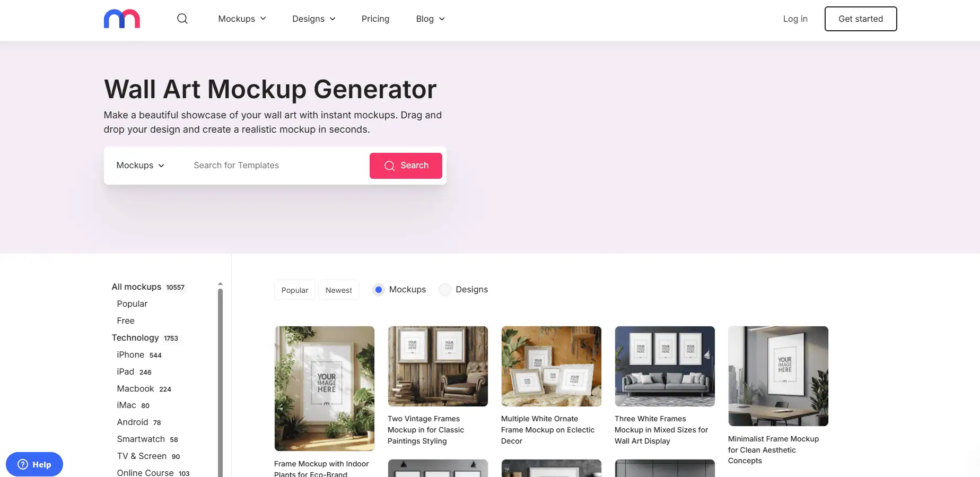The height and width of the screenshot is (477, 980).
Task: Click the sidebar category scrollbar
Action: click(x=220, y=382)
